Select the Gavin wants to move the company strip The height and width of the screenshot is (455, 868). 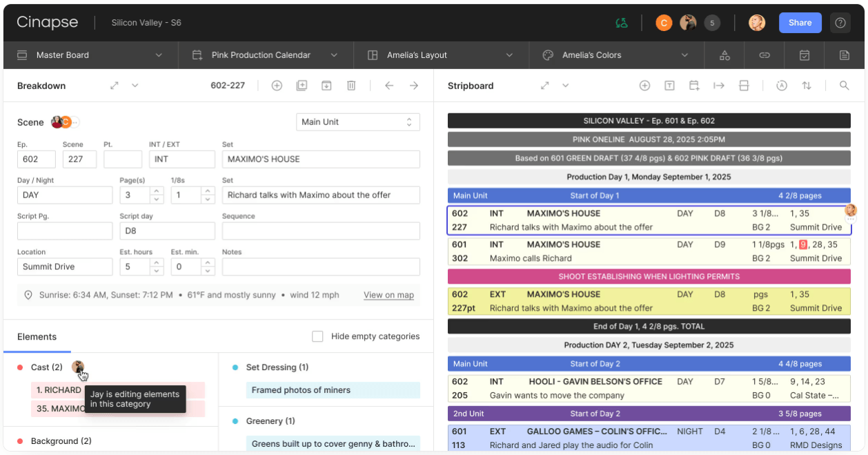coord(649,389)
